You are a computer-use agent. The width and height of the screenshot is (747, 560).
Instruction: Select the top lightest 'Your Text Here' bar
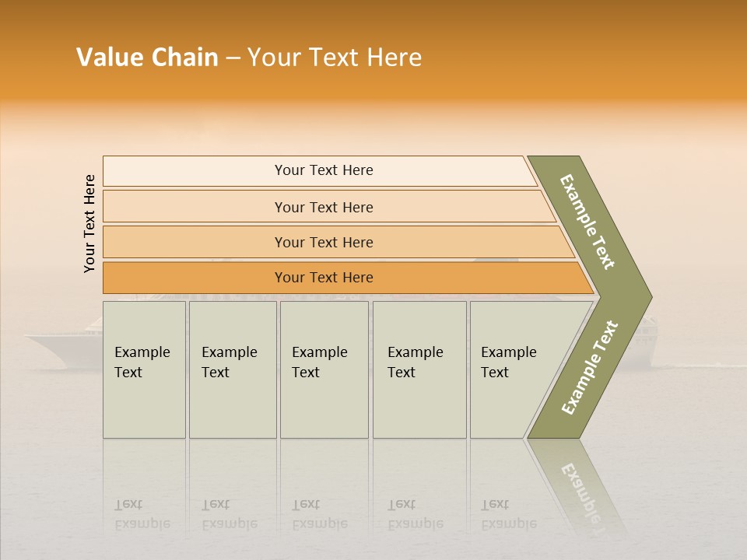click(x=320, y=170)
